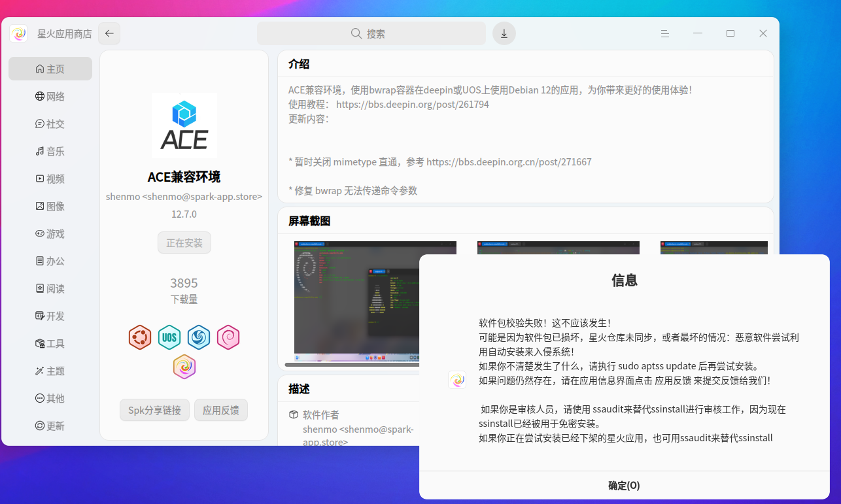This screenshot has height=504, width=841.
Task: Click the Spark swirl compatibility badge
Action: (x=184, y=367)
